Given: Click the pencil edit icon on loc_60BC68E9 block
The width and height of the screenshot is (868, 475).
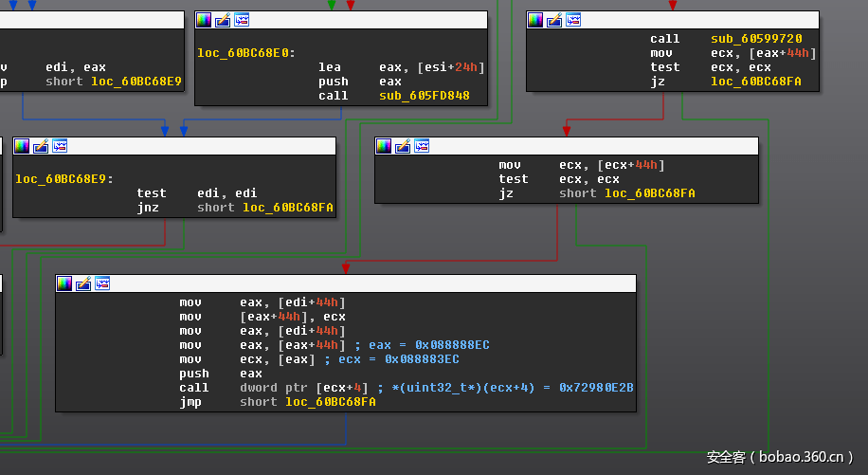Looking at the screenshot, I should coord(41,145).
